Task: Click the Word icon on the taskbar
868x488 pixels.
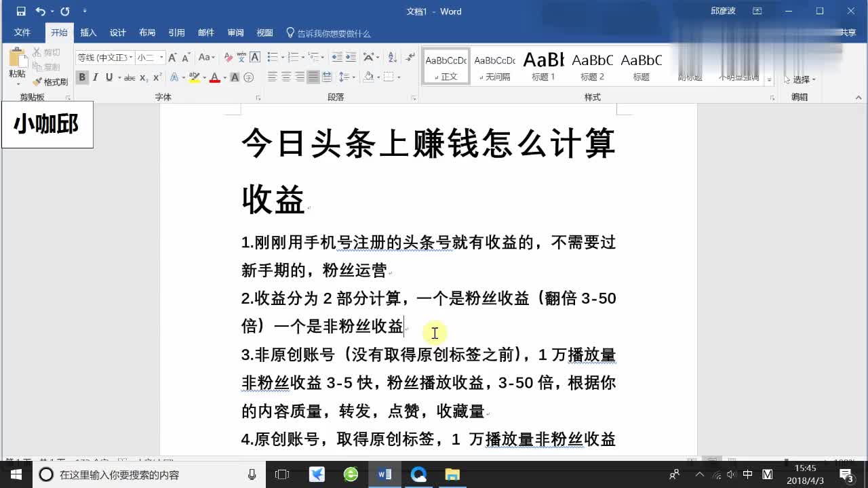Action: click(384, 474)
